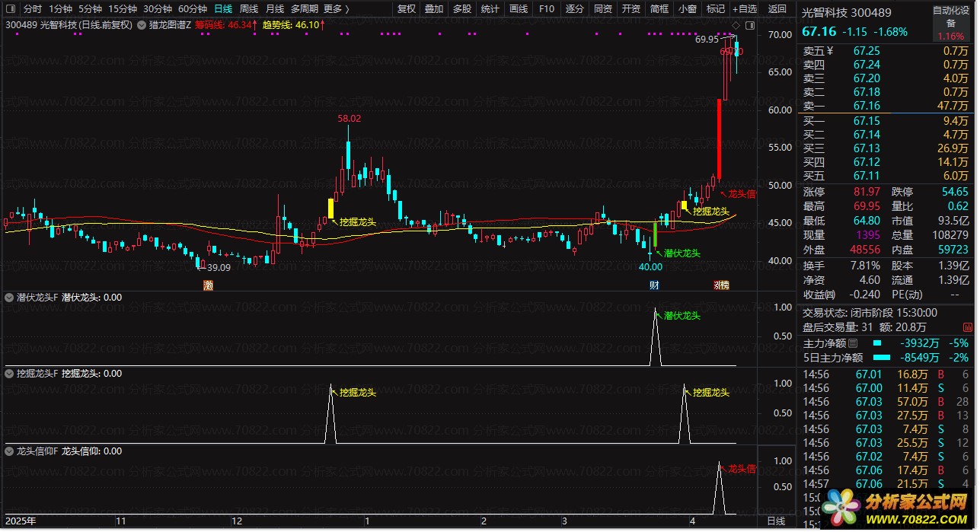Click the 日线 label in the bottom-right corner
The width and height of the screenshot is (980, 532).
point(776,521)
